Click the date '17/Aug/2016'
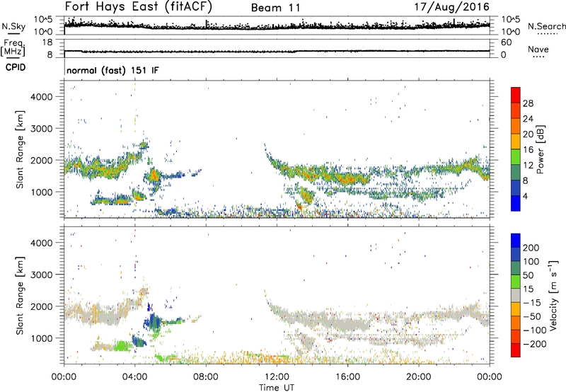This screenshot has width=566, height=392. pos(451,7)
